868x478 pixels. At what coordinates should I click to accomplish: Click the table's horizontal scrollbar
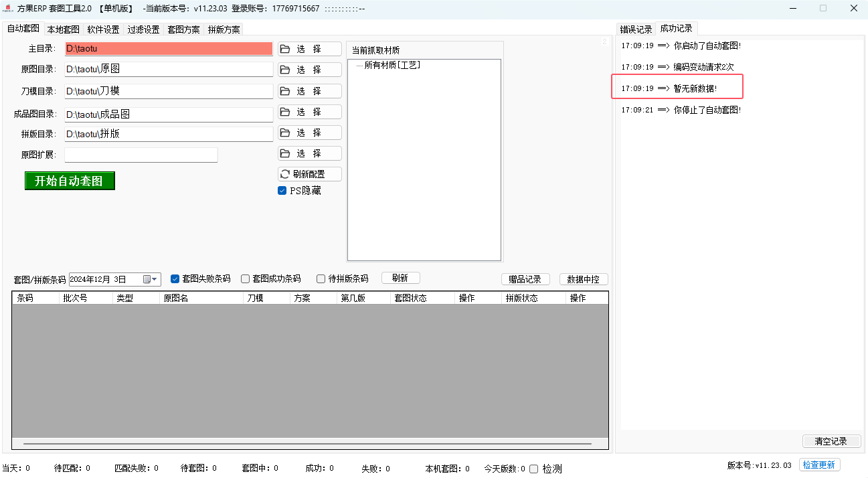(308, 443)
